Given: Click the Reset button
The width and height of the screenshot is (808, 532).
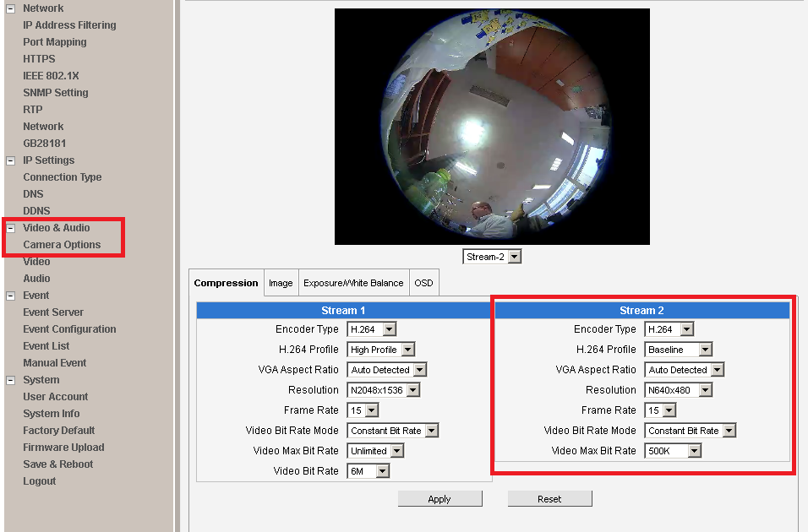Looking at the screenshot, I should [549, 499].
